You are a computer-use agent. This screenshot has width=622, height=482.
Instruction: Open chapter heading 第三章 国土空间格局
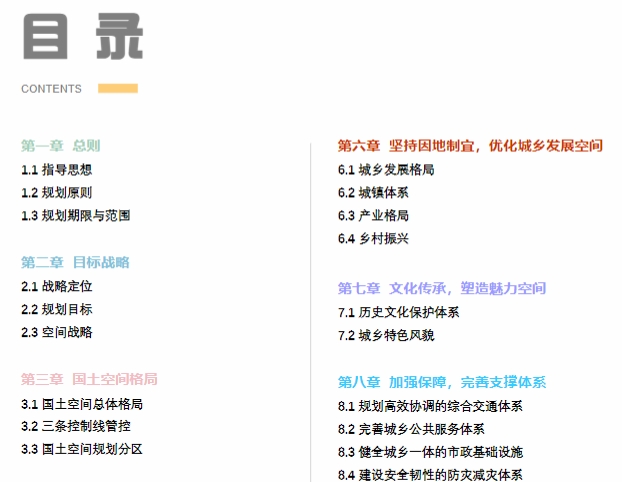[x=89, y=379]
